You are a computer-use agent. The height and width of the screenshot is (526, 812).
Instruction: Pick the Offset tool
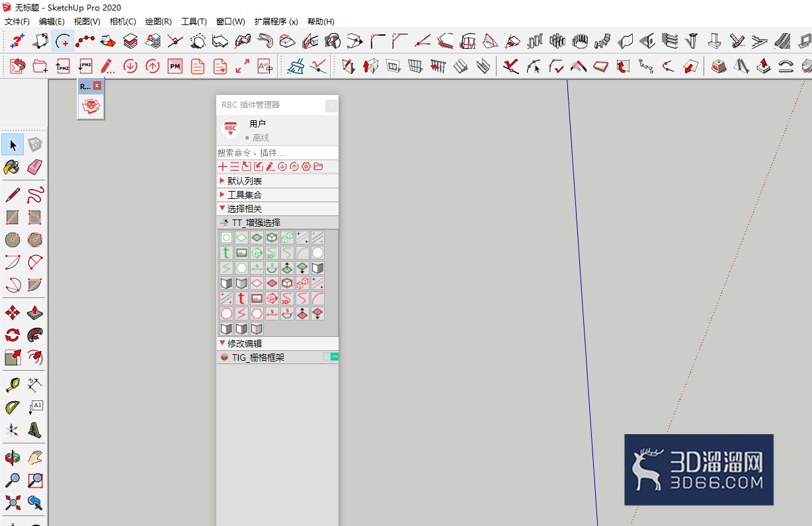pos(35,357)
